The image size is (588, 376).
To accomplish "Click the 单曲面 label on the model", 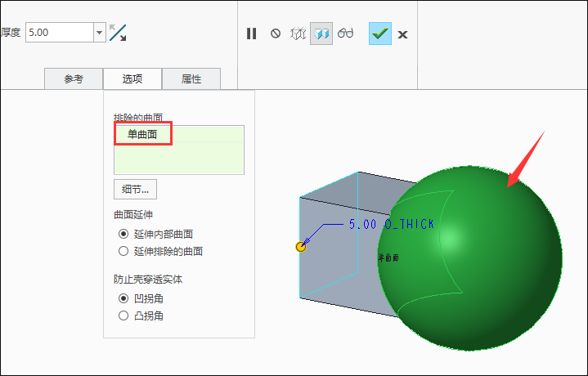I will tap(388, 257).
